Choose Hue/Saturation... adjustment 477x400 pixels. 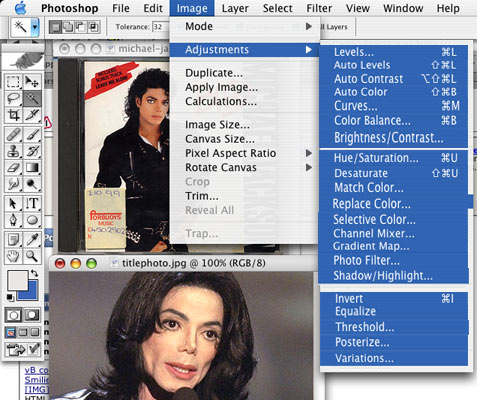click(393, 158)
